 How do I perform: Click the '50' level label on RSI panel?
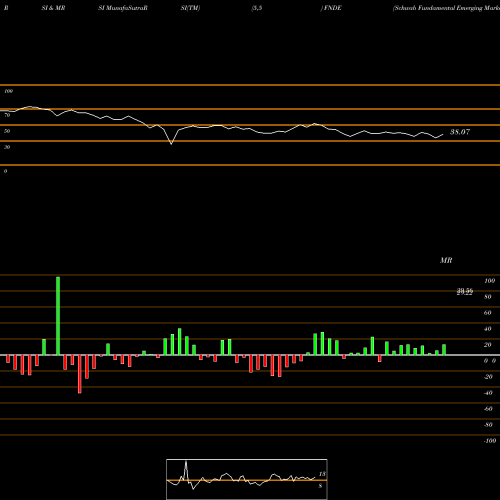pos(7,131)
